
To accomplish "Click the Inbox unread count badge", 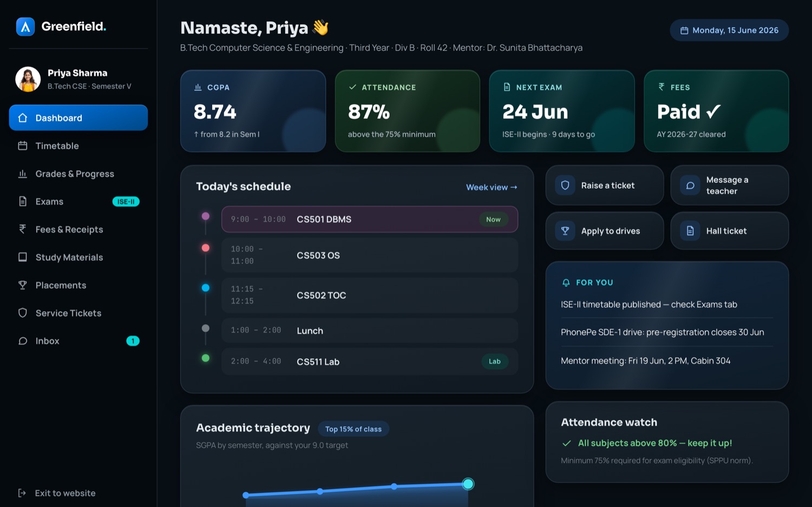I will (x=133, y=341).
